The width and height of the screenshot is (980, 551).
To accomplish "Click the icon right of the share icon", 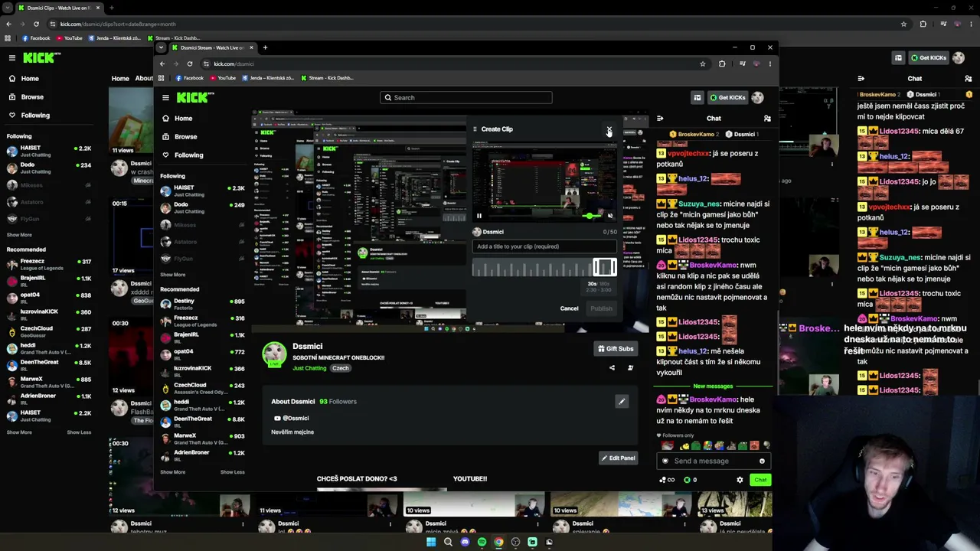I will 630,368.
